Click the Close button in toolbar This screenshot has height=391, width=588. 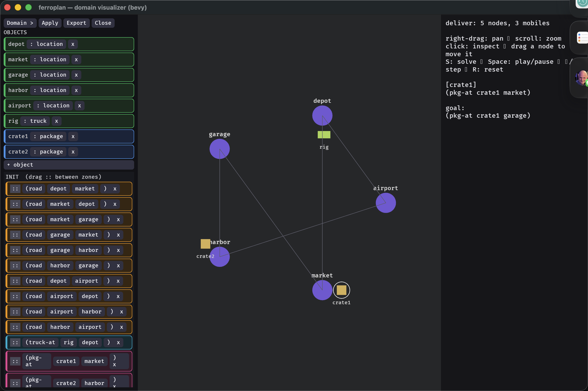(103, 23)
